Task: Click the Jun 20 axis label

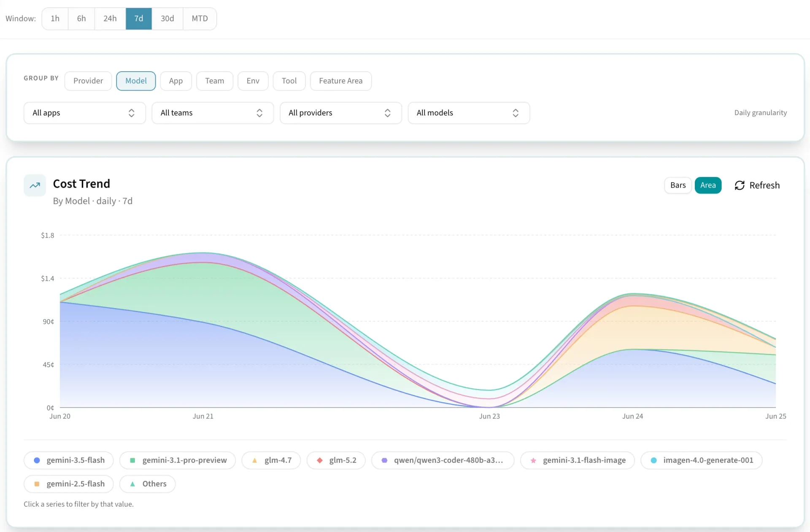Action: pos(60,416)
